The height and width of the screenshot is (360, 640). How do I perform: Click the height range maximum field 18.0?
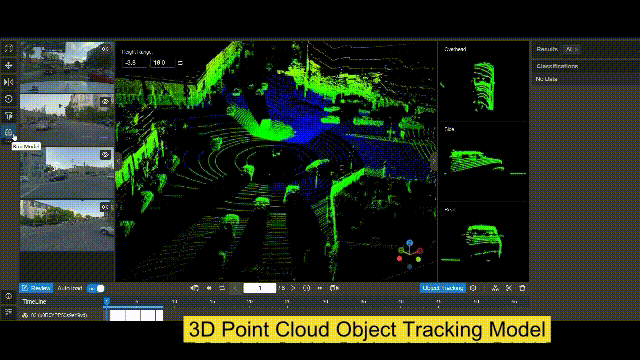pyautogui.click(x=162, y=62)
